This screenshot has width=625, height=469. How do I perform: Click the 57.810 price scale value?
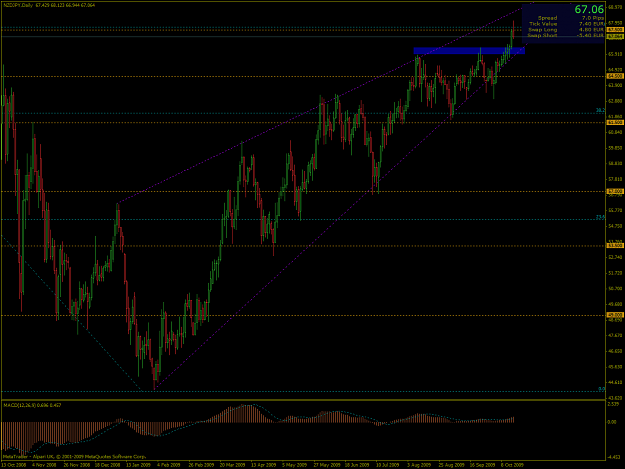pos(615,179)
